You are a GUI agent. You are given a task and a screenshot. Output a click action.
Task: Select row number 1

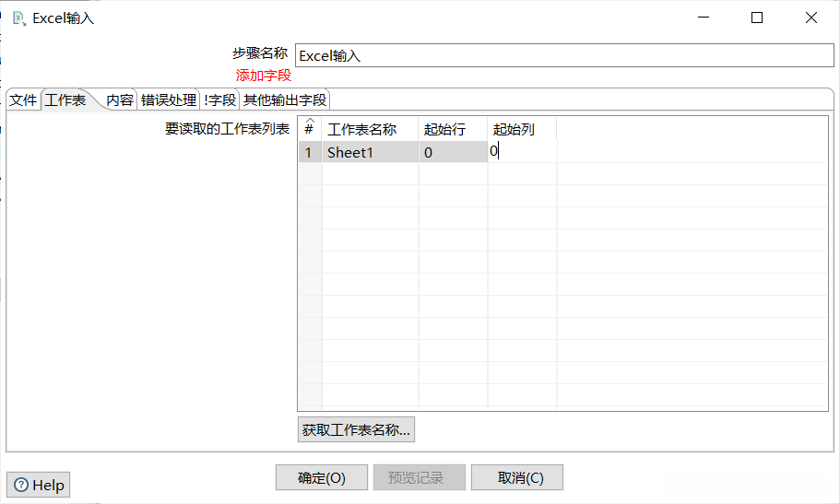click(x=309, y=152)
